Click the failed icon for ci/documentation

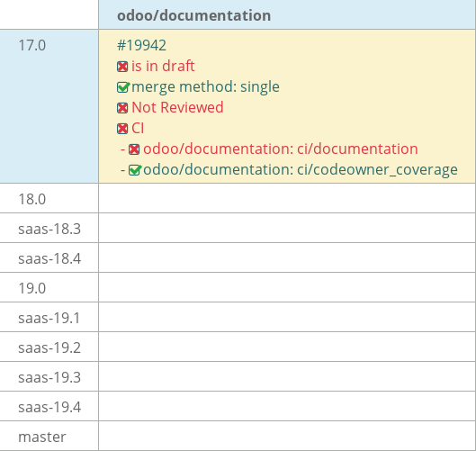134,149
